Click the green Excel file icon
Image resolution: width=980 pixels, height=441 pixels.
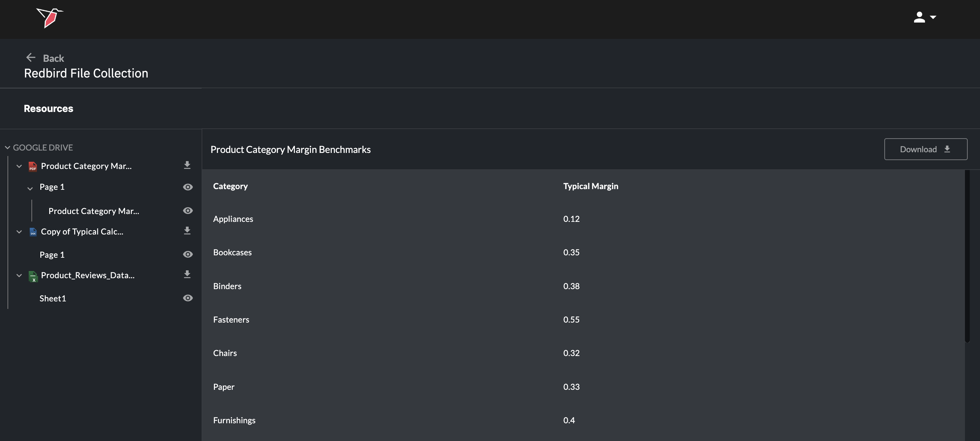pos(33,276)
